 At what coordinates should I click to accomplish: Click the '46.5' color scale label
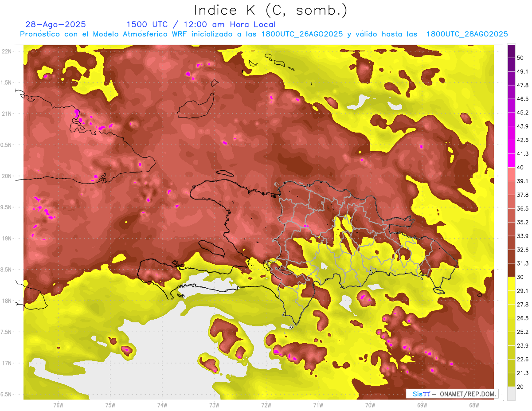523,98
